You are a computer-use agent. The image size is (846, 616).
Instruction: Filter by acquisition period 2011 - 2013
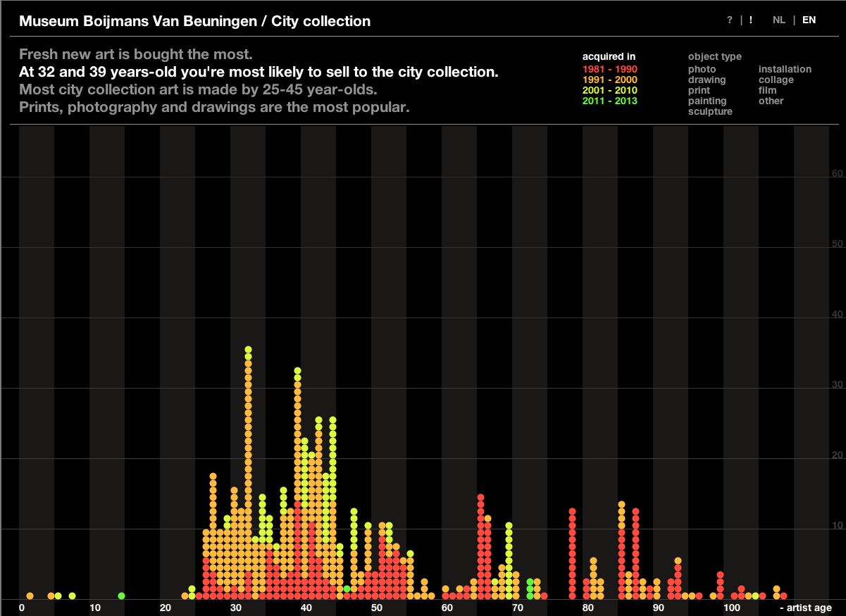point(610,101)
